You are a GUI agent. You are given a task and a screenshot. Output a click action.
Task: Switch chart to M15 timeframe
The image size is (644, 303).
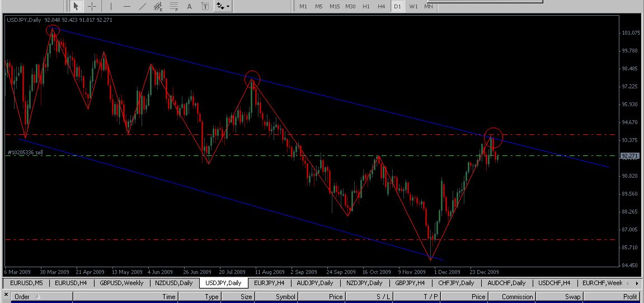pyautogui.click(x=334, y=6)
